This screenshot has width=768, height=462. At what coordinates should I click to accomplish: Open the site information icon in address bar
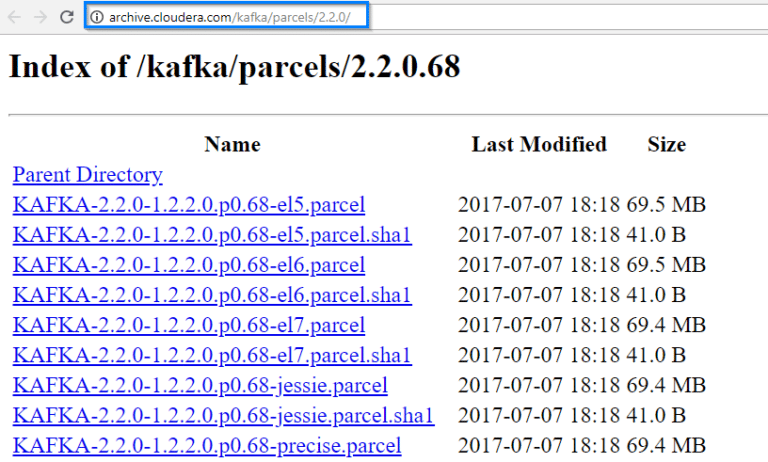[x=98, y=17]
